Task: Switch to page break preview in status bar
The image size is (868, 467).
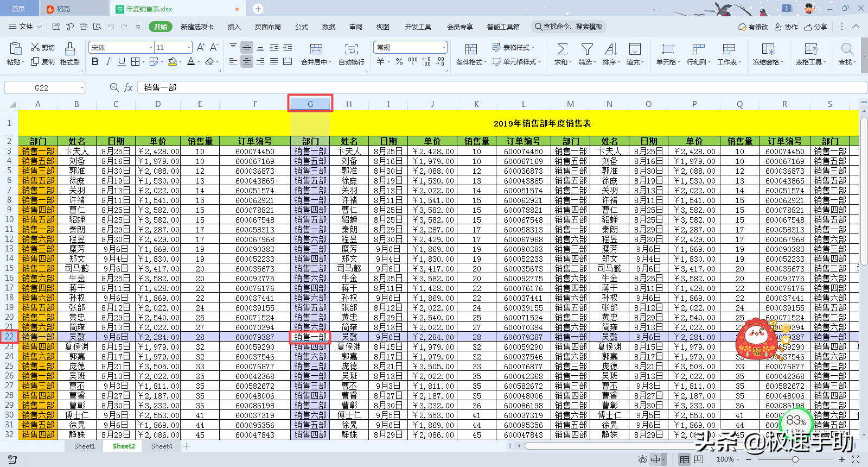Action: 699,459
